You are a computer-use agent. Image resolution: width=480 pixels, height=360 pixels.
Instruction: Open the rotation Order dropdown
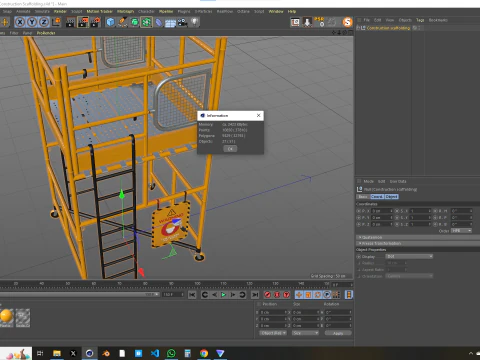click(x=461, y=231)
